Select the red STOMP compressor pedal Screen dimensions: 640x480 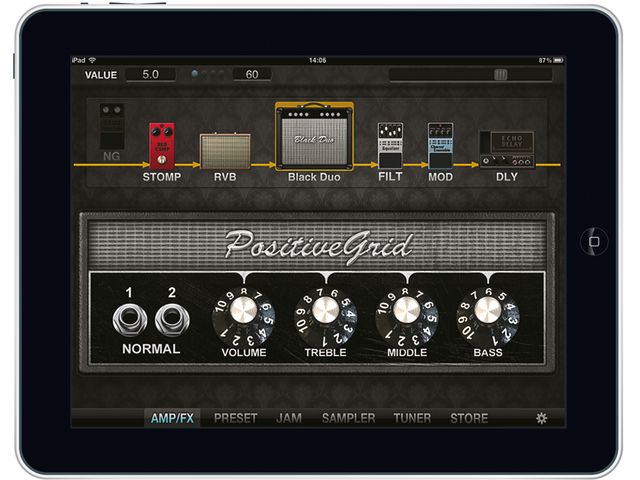point(162,146)
